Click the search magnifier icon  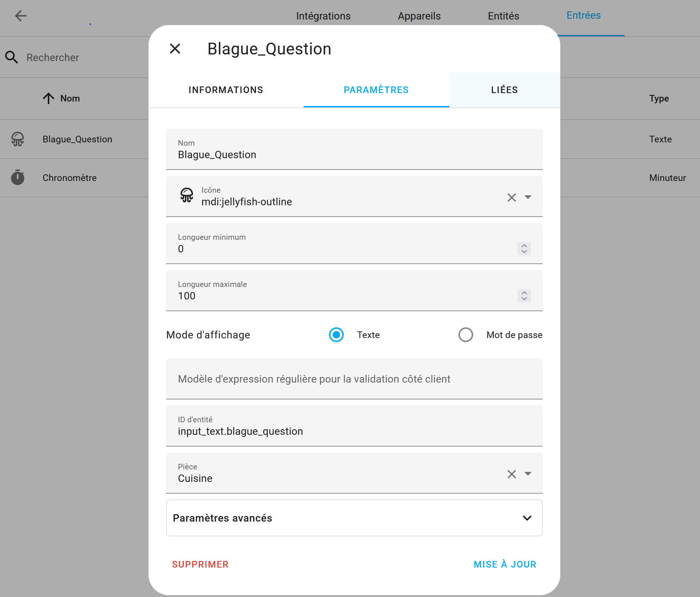point(11,57)
